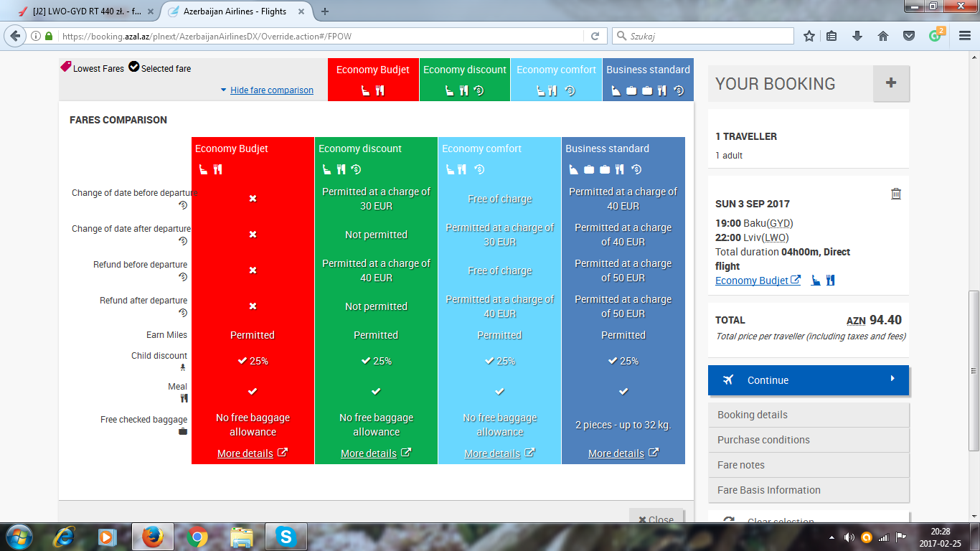
Task: Click the URL address bar
Action: (323, 36)
